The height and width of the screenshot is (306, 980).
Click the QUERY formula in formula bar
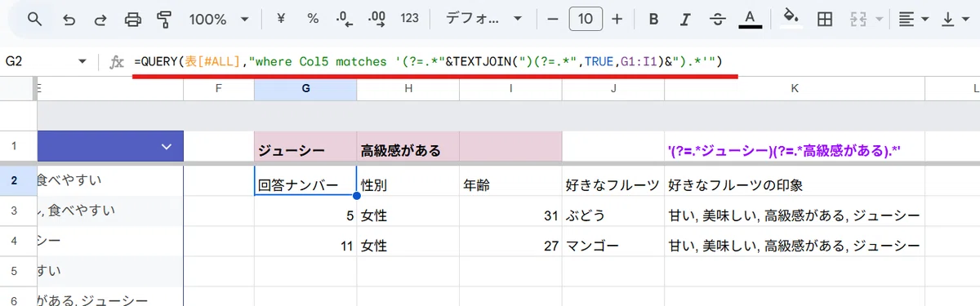[x=428, y=61]
